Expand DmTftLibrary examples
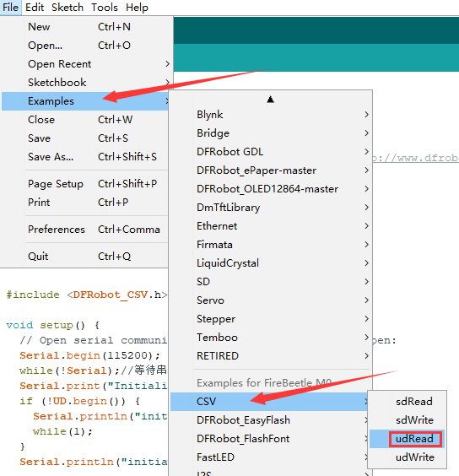Viewport: 459px width, 476px height. click(x=270, y=208)
